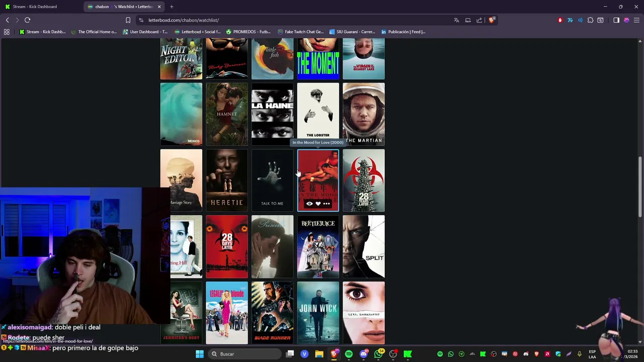Open the Windows Start menu
644x362 pixels.
pos(200,354)
